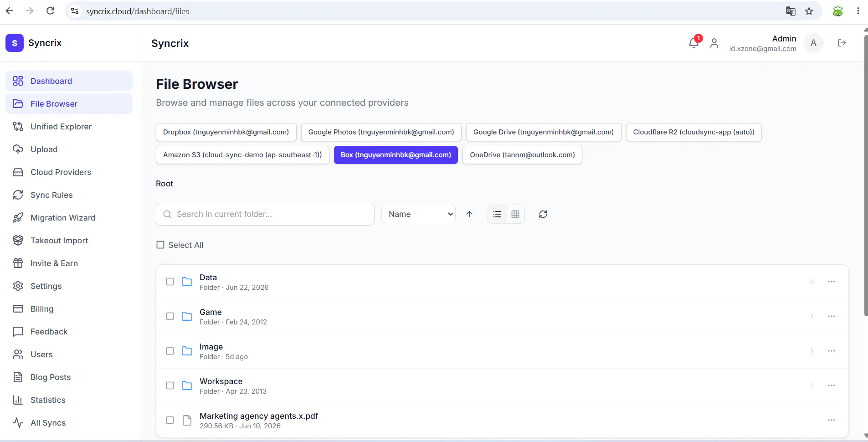868x442 pixels.
Task: Open more options for Image folder
Action: [x=832, y=351]
